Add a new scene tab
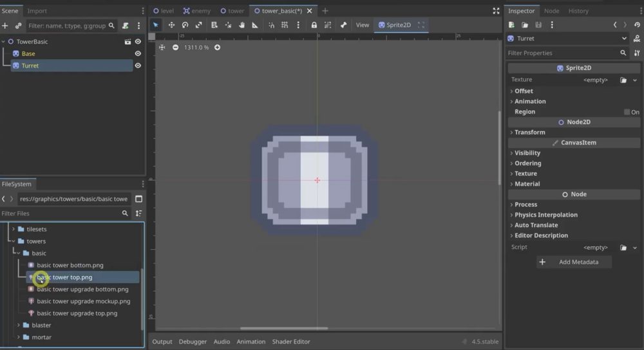The width and height of the screenshot is (644, 350). point(325,11)
